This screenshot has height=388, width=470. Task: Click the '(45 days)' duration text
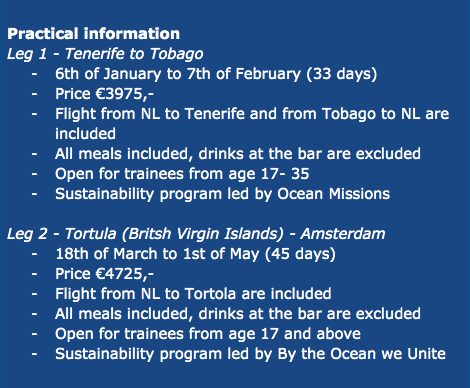click(x=300, y=254)
